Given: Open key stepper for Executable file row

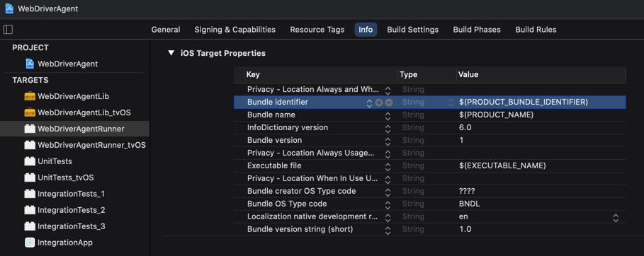Looking at the screenshot, I should pos(388,166).
